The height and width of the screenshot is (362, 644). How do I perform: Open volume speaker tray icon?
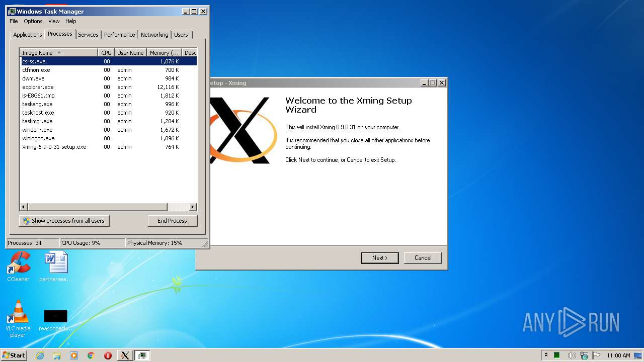572,355
